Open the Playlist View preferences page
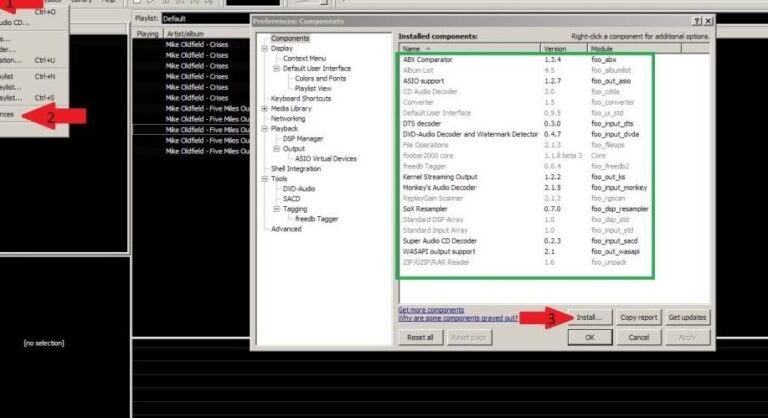Image resolution: width=768 pixels, height=418 pixels. (313, 89)
